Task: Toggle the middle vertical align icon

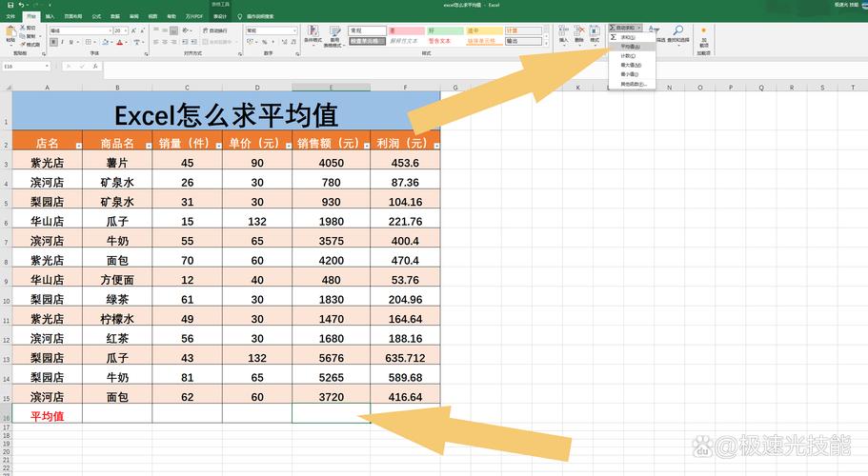Action: coord(165,30)
